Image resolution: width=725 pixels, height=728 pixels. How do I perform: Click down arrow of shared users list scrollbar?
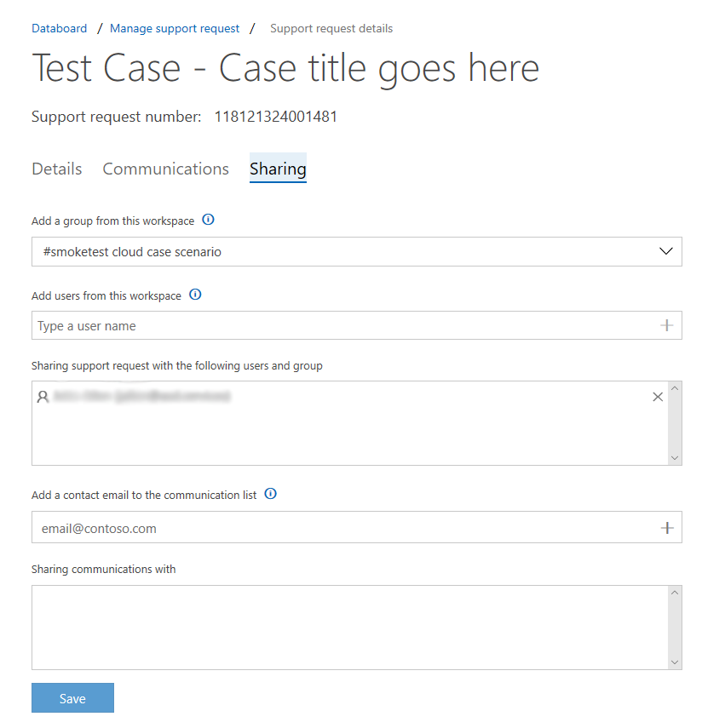tap(675, 458)
